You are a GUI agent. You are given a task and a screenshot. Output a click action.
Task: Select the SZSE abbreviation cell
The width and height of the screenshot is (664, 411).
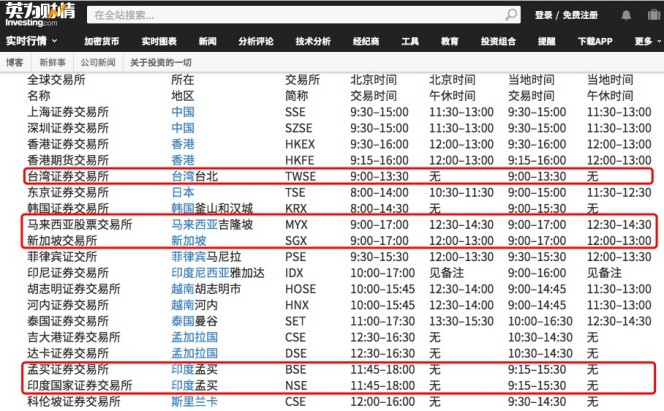tap(299, 128)
